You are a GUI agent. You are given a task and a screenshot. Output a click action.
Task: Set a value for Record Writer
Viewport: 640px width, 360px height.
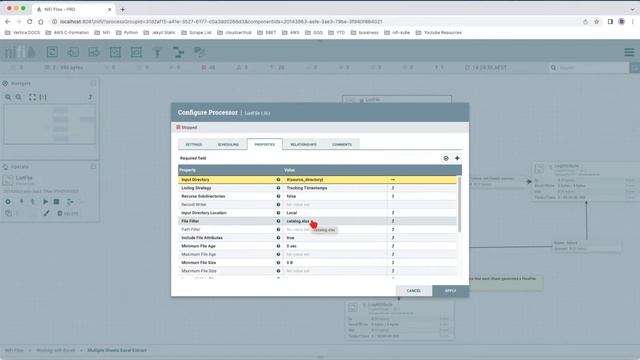click(x=336, y=204)
